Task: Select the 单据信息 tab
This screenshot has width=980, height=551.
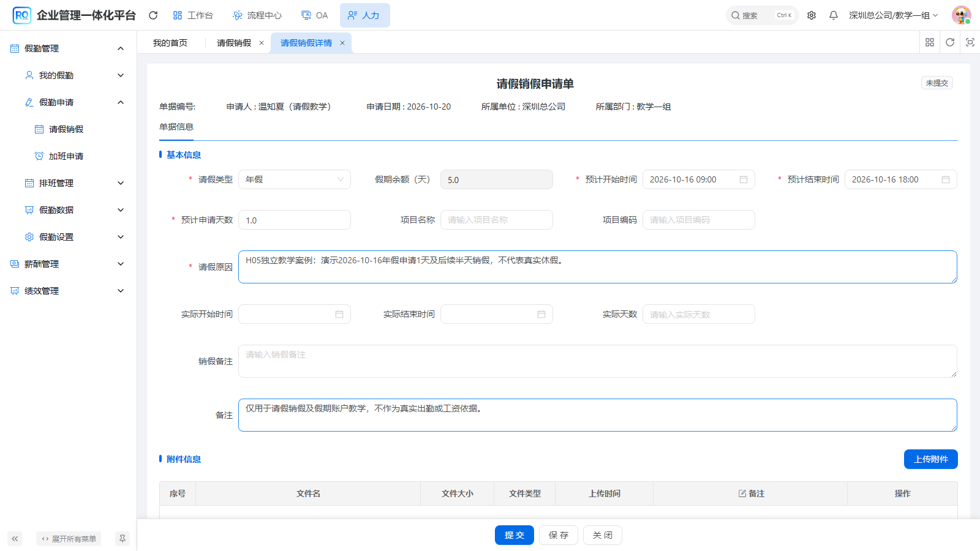Action: pyautogui.click(x=176, y=127)
